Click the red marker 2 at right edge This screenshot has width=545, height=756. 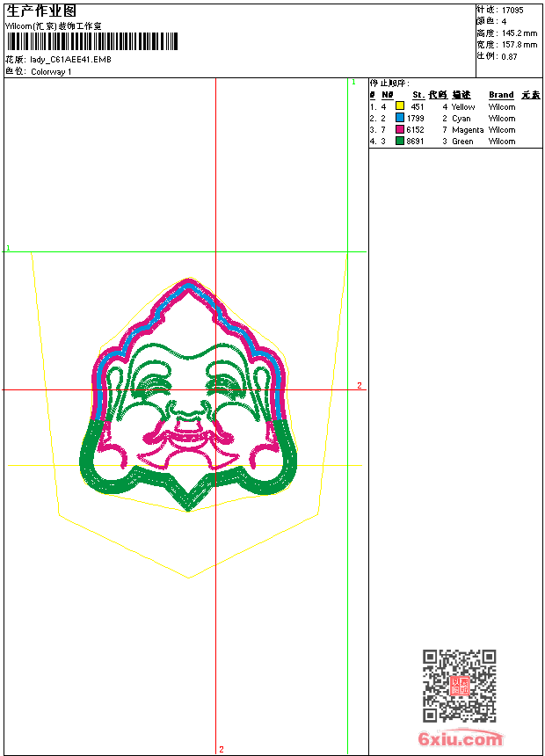point(359,385)
